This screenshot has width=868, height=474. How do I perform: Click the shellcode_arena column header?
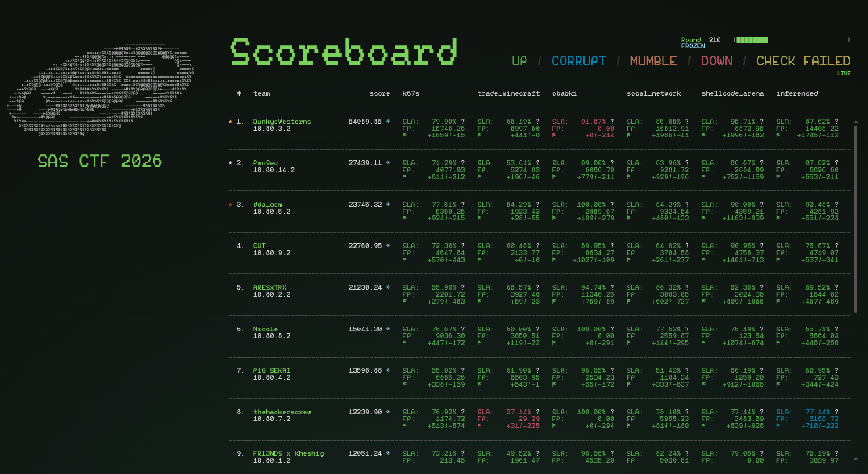point(732,93)
